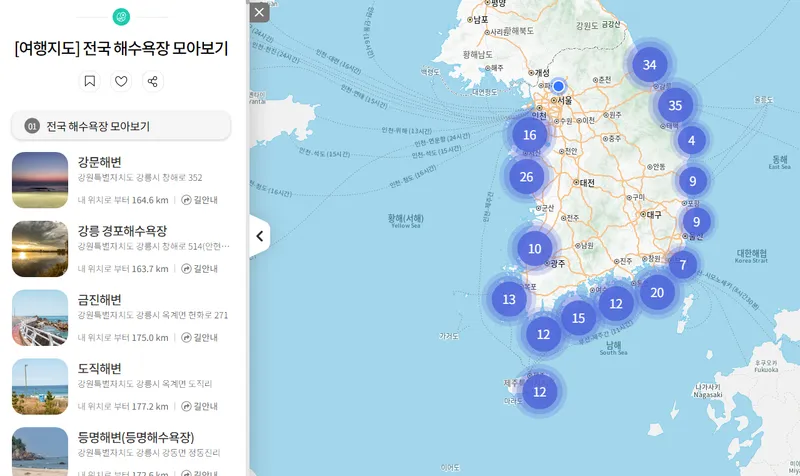Click the bookmark icon under the title
Viewport: 800px width, 476px height.
tap(90, 81)
